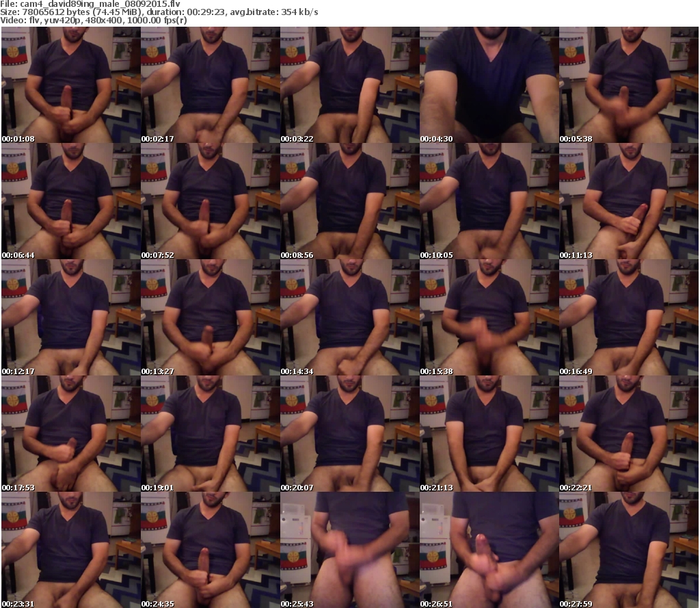Viewport: 700px width, 608px height.
Task: Open the frame stamped 00:01:08
Action: coord(71,85)
